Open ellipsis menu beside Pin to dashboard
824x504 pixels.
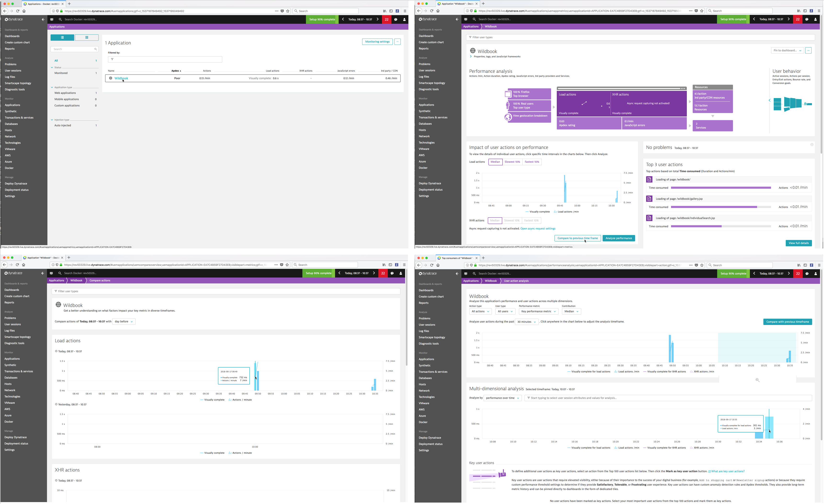coord(808,50)
